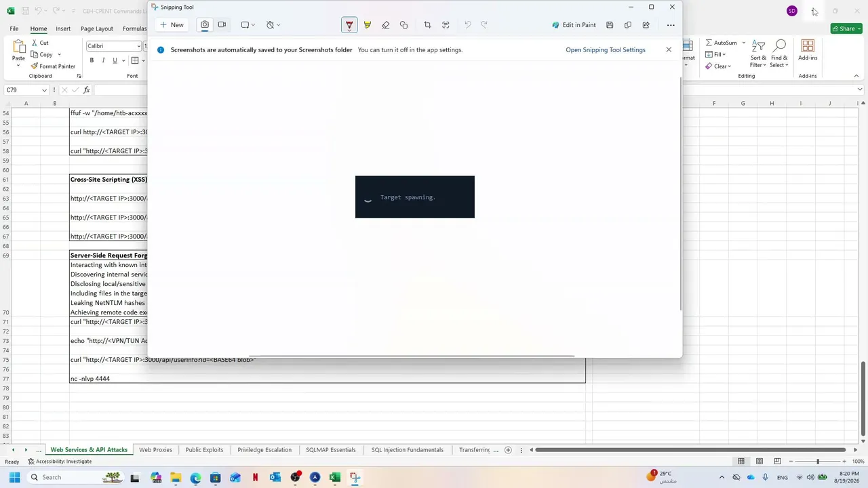Select Snip camera mode in Snipping Tool
Viewport: 868px width, 488px height.
[205, 25]
